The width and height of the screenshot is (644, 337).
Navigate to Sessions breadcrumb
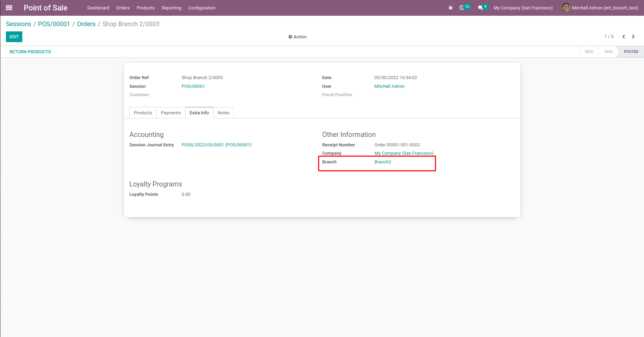[18, 24]
